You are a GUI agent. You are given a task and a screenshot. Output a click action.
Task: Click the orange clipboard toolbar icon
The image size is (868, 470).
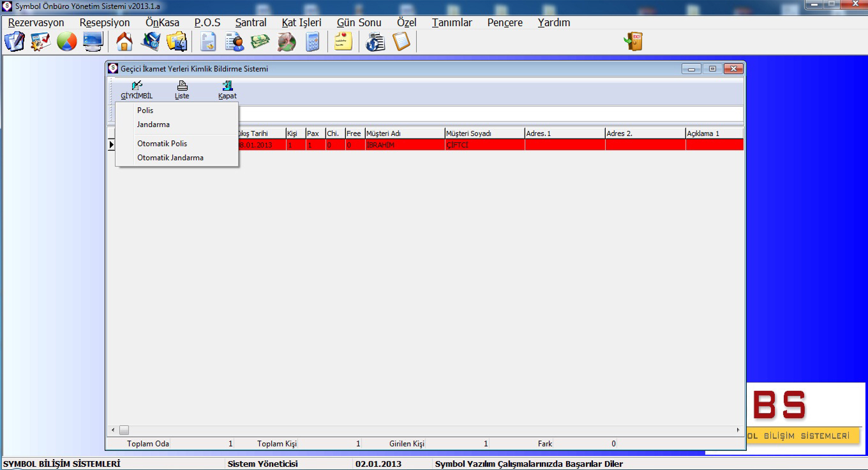coord(401,42)
